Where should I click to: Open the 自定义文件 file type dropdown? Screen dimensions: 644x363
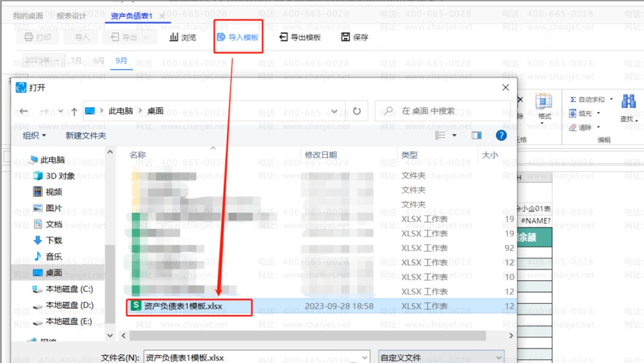point(441,358)
